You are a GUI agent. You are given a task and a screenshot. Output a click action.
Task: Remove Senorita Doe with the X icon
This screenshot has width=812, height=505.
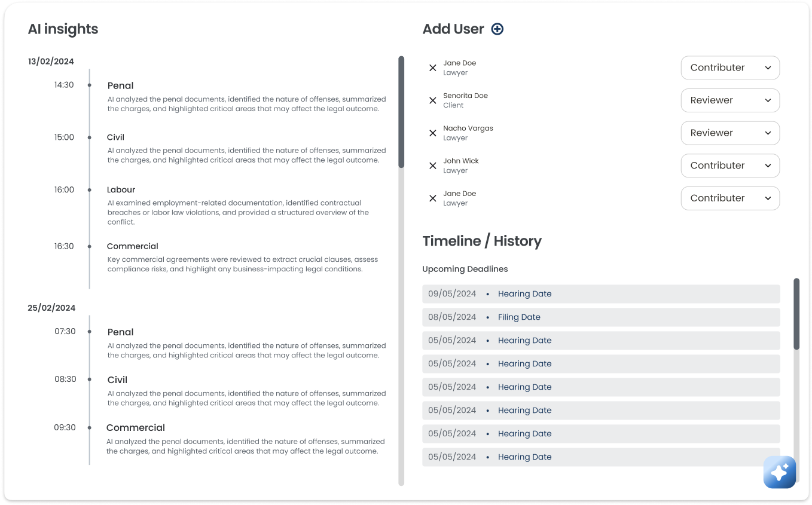[x=433, y=100]
